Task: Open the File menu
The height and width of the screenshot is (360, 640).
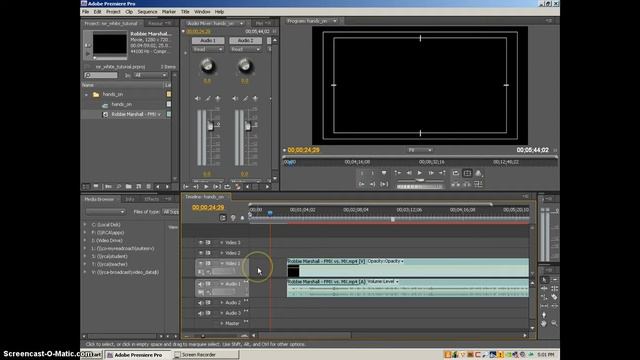Action: [85, 12]
